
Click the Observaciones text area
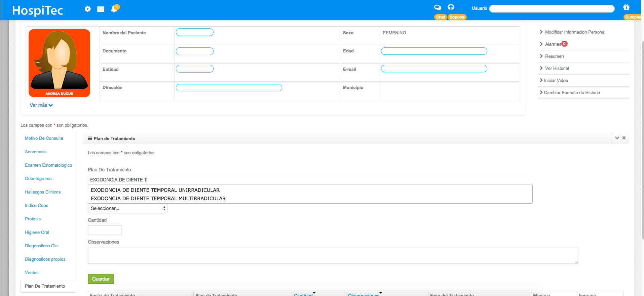(333, 255)
